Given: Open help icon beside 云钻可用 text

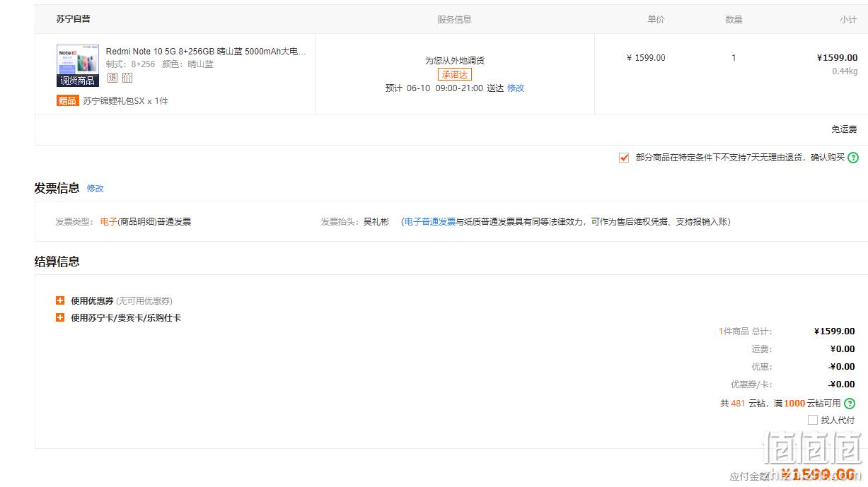Looking at the screenshot, I should pos(850,403).
